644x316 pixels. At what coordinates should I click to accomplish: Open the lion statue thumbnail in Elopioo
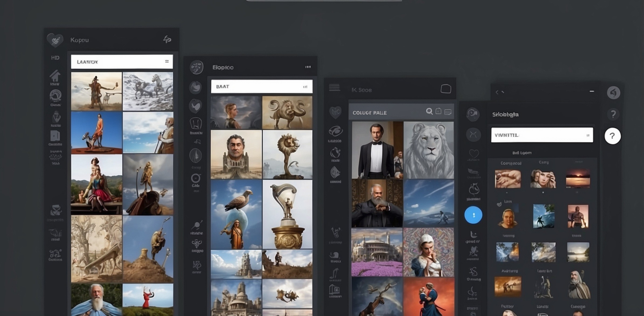coord(287,113)
